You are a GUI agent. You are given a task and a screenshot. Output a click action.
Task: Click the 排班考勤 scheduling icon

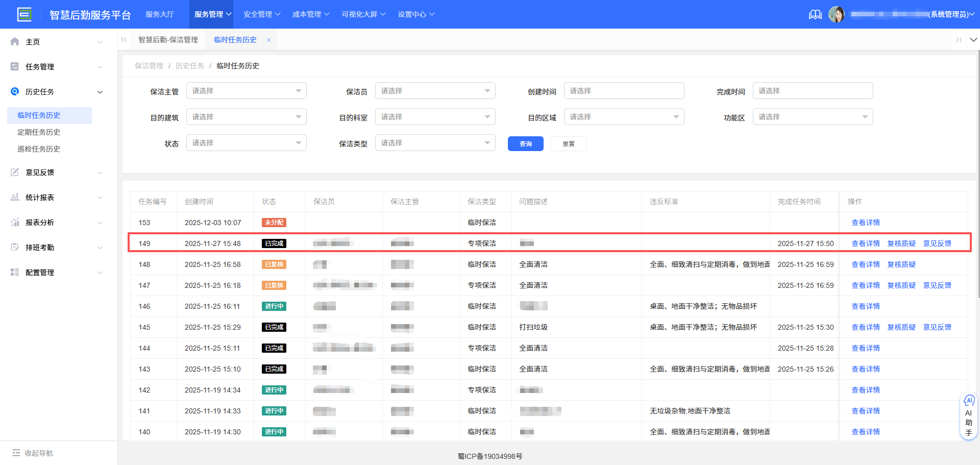point(14,247)
